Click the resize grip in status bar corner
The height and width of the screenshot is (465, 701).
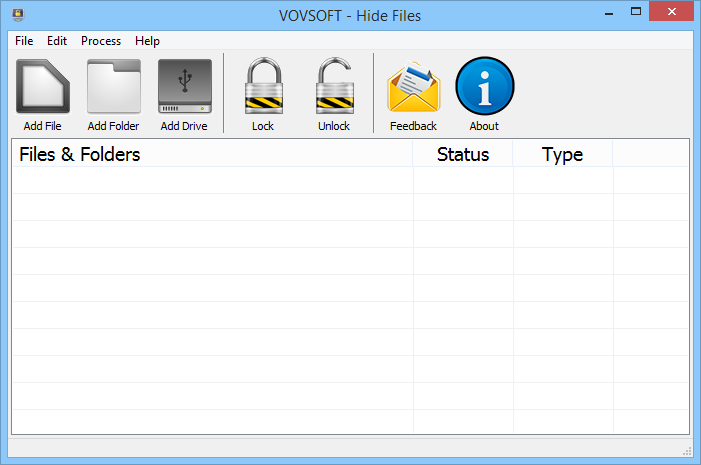687,452
